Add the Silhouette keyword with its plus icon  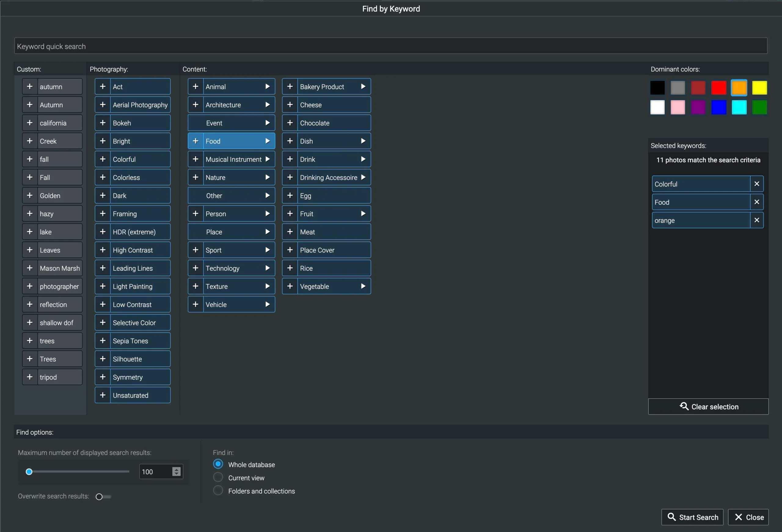pyautogui.click(x=103, y=359)
